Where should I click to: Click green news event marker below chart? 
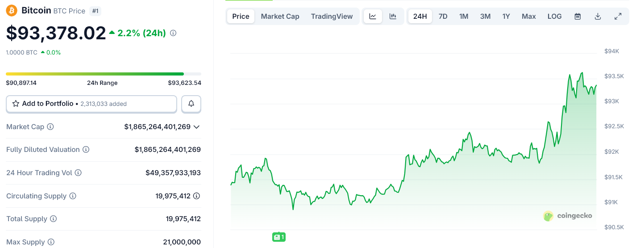(x=278, y=237)
